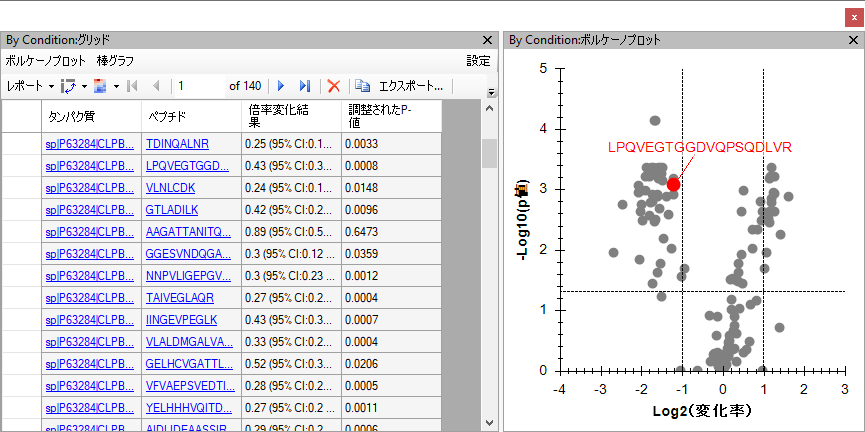Click the previous page arrow icon
Viewport: 865px width, 432px height.
pos(155,87)
